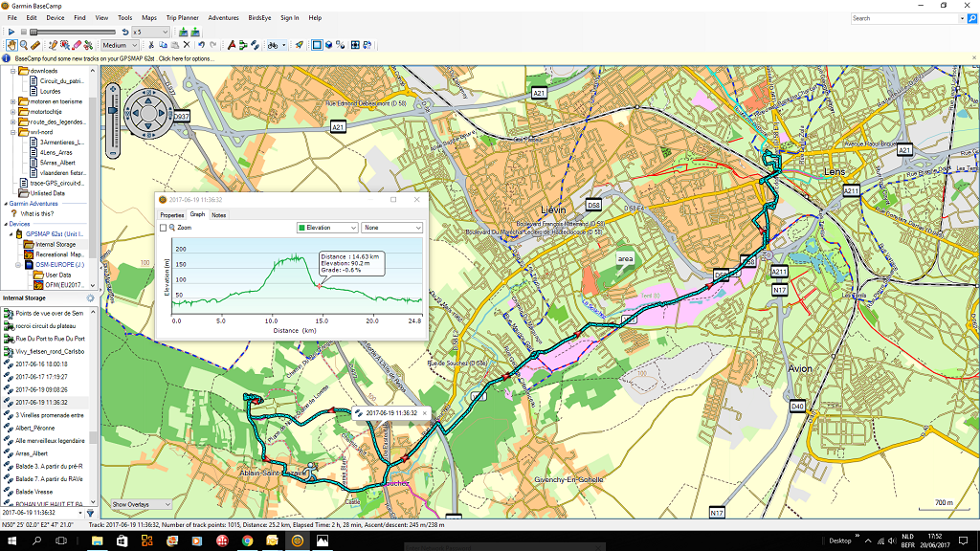The width and height of the screenshot is (980, 551).
Task: Open the Trip Planner menu
Action: (182, 18)
